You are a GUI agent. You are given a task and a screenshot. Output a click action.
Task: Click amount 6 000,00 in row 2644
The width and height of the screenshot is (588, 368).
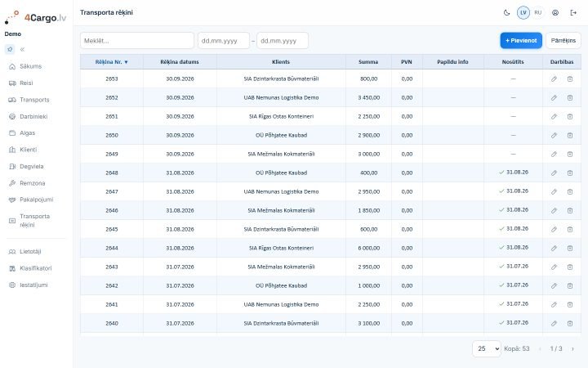pyautogui.click(x=368, y=249)
